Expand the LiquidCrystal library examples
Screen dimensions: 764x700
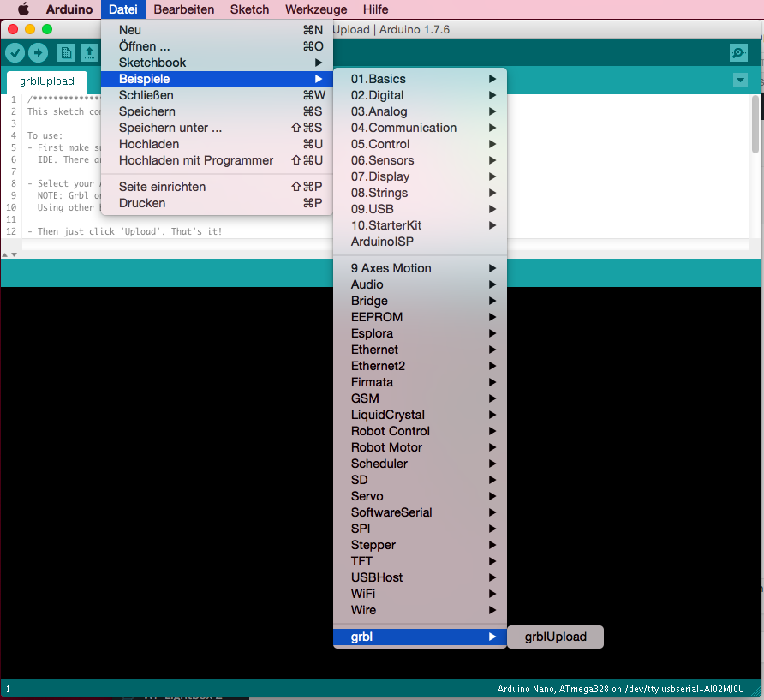point(420,415)
